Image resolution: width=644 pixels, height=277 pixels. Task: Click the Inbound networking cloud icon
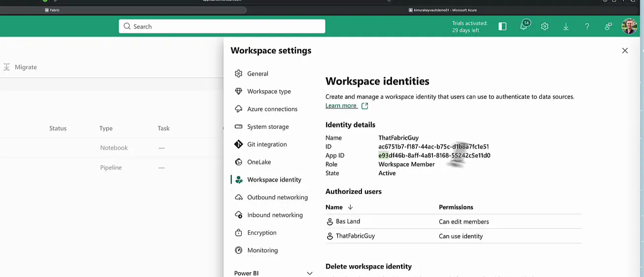[239, 215]
